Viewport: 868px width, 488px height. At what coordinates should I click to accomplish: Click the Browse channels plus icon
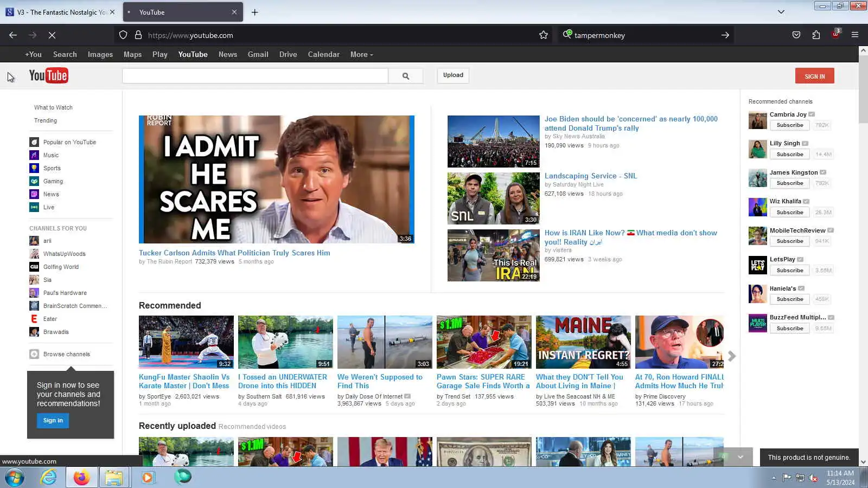click(34, 354)
